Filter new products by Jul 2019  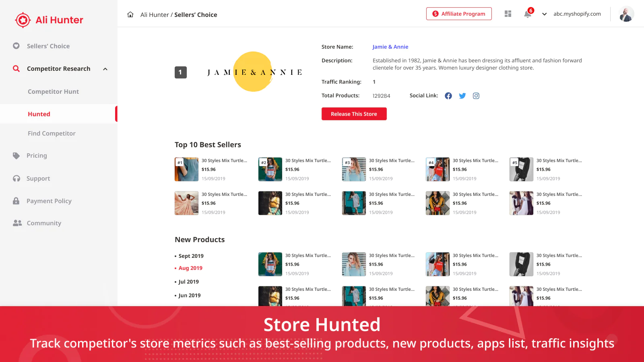click(x=188, y=282)
